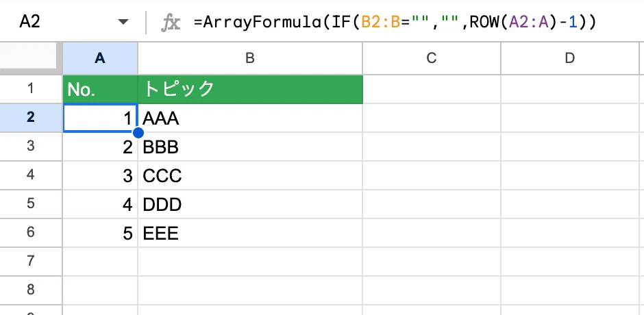Click inside the ArrayFormula formula bar
Screen dimensions: 644x315
coord(395,22)
